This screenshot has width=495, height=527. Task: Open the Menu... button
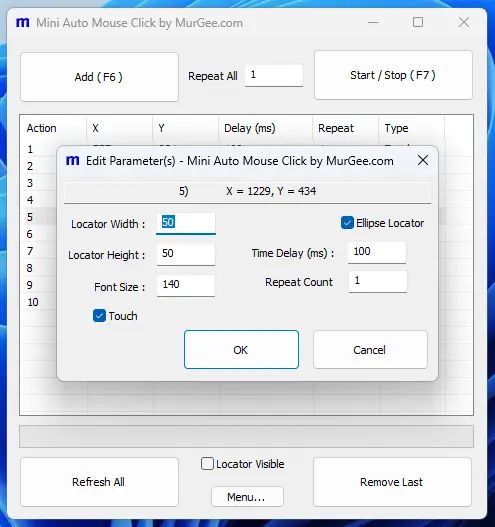click(247, 496)
